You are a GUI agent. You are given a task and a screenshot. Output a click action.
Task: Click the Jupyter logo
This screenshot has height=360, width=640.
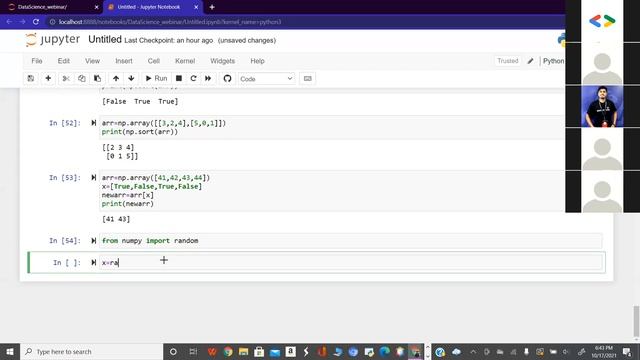52,40
